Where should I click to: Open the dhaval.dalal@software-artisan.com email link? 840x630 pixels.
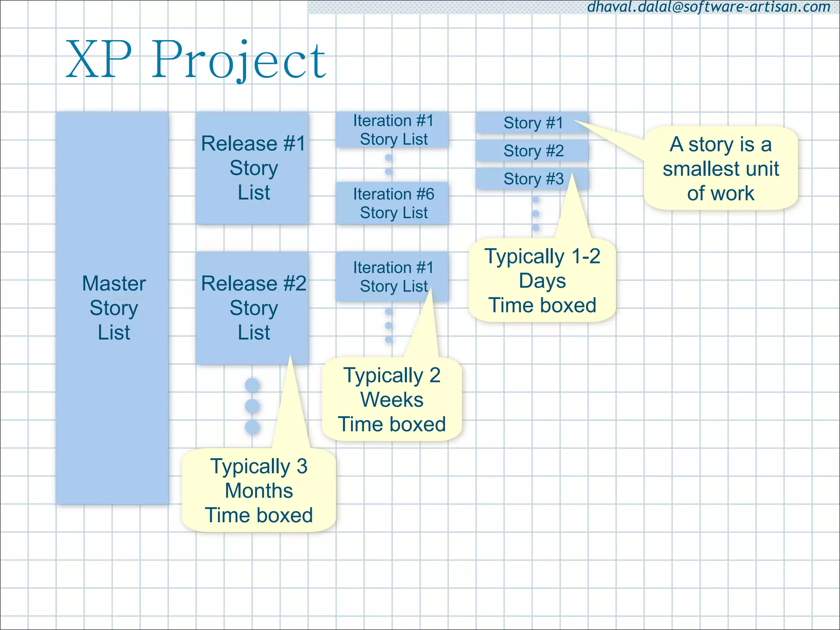[708, 7]
